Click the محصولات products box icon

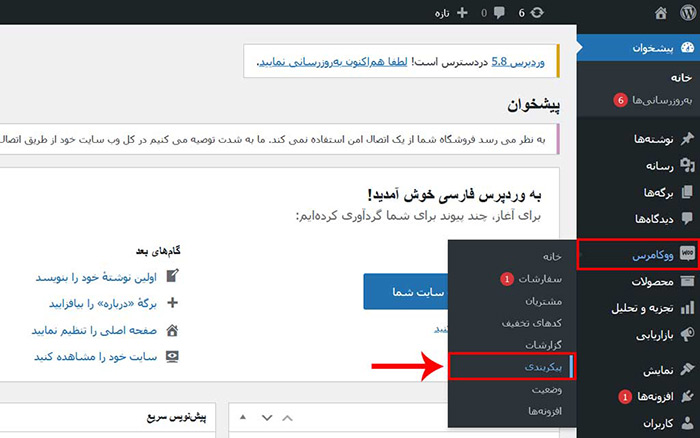point(688,281)
